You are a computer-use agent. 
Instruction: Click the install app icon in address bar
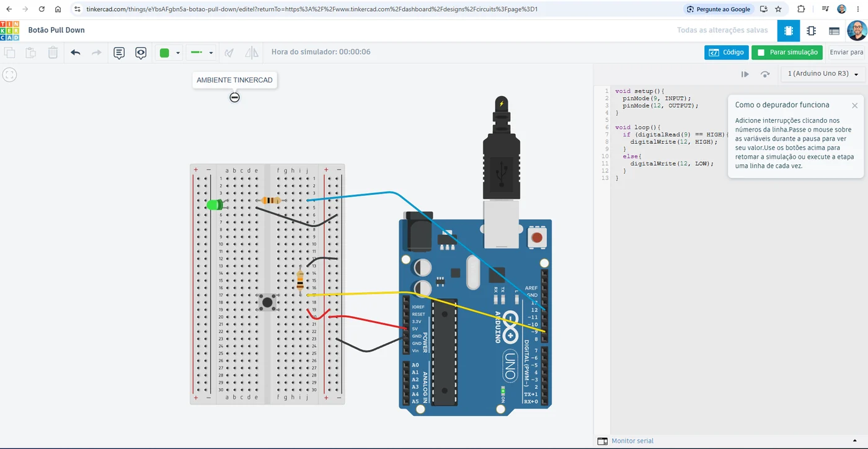(763, 9)
